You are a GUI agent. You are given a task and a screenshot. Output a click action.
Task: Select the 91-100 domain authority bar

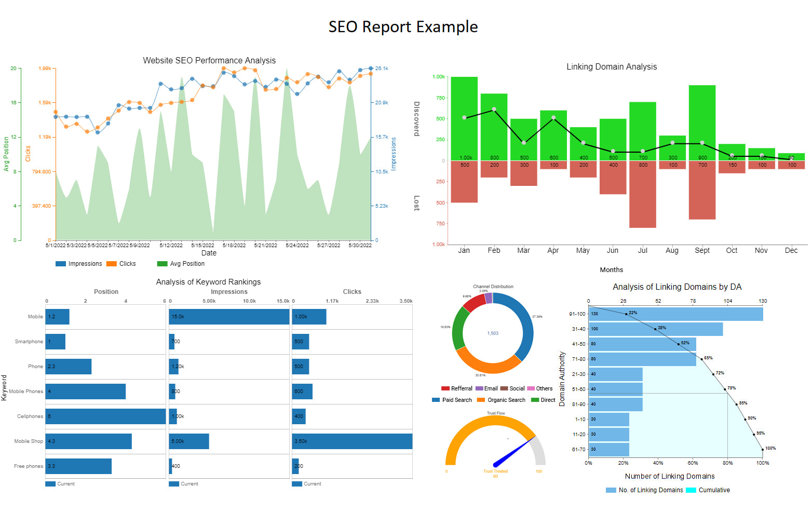pyautogui.click(x=675, y=314)
